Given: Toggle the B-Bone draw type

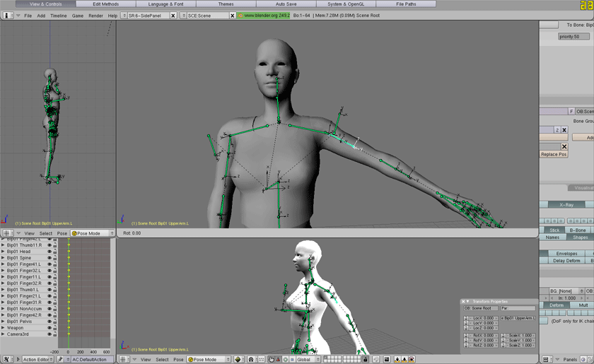Looking at the screenshot, I should (x=577, y=230).
